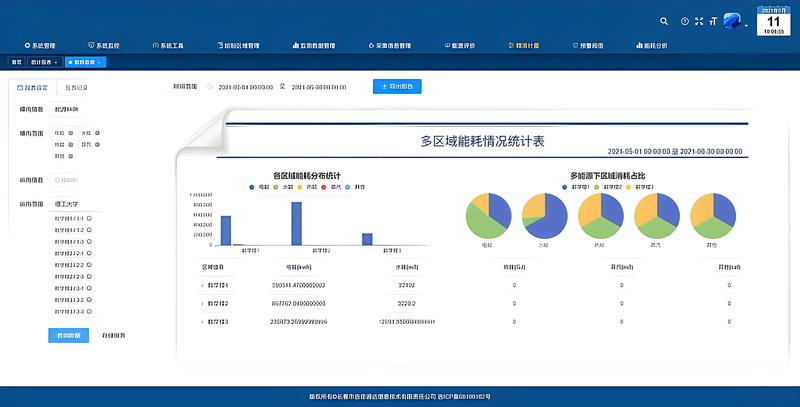800x407 pixels.
Task: Toggle the lone checkbox in third range row
Action: 71,157
